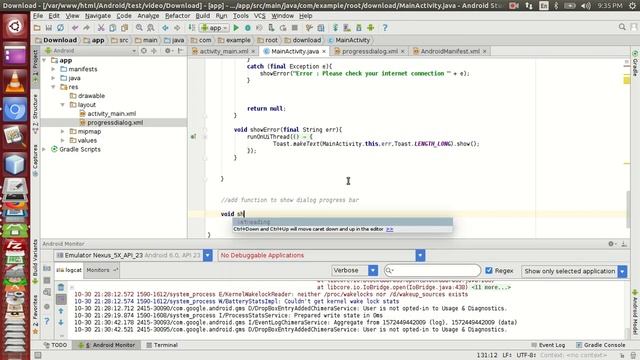640x360 pixels.
Task: Click the Make Project icon
Action: click(x=191, y=28)
